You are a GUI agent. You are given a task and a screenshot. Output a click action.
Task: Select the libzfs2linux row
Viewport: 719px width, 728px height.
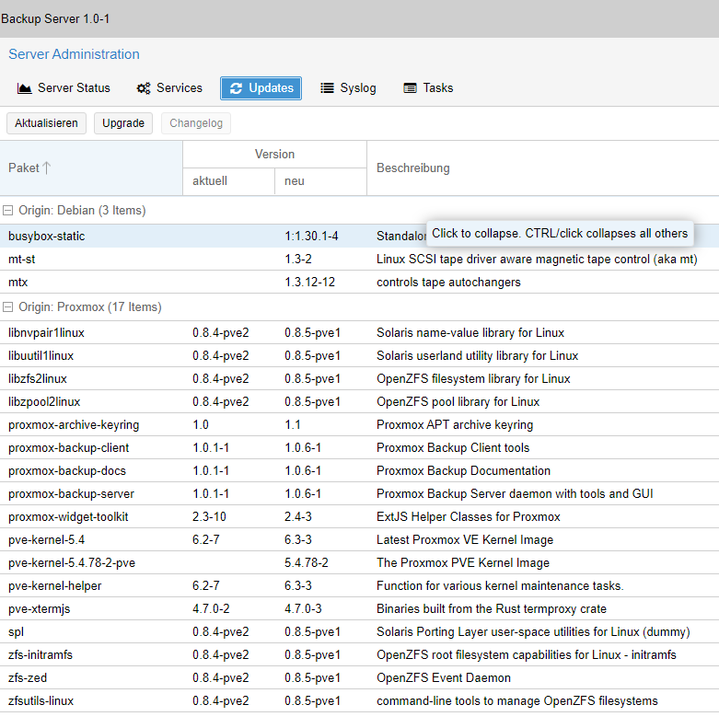coord(359,379)
